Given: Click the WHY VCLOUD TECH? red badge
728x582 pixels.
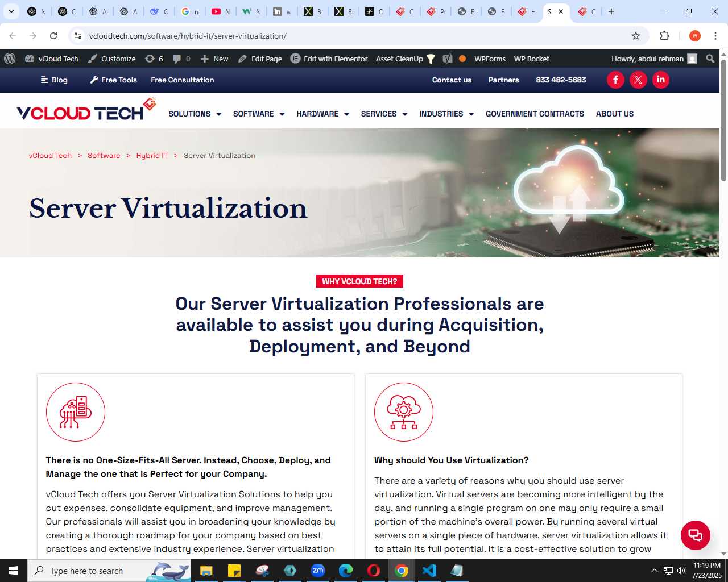Looking at the screenshot, I should pyautogui.click(x=359, y=281).
